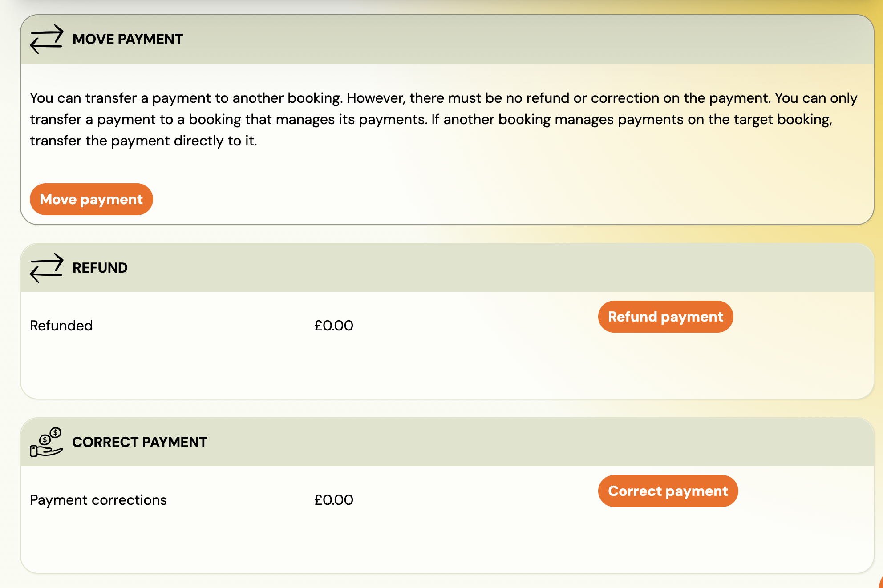Click the CORRECT PAYMENT heading text
Image resolution: width=883 pixels, height=588 pixels.
click(x=139, y=442)
